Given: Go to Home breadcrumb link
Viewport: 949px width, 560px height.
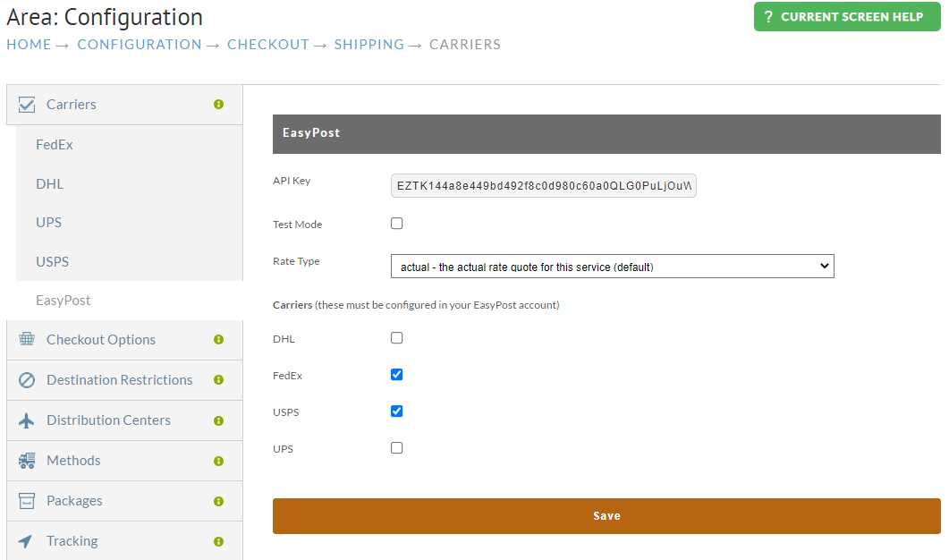Looking at the screenshot, I should pyautogui.click(x=29, y=45).
